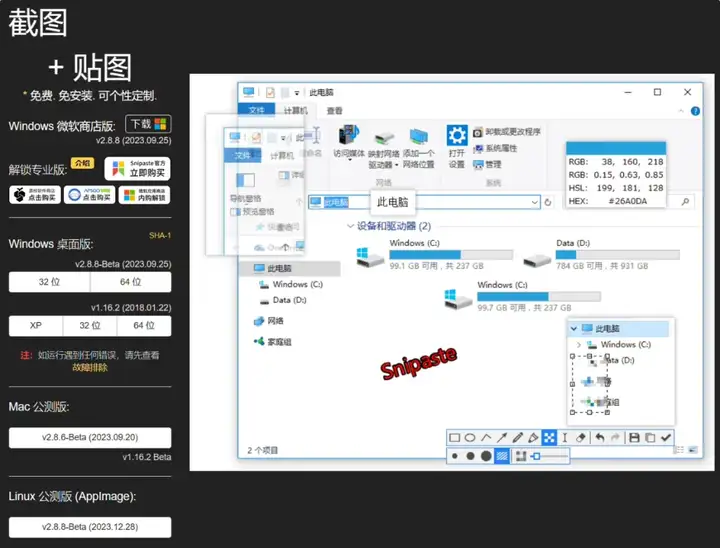Click the 内购解锁 store button
The width and height of the screenshot is (720, 548).
click(x=144, y=195)
